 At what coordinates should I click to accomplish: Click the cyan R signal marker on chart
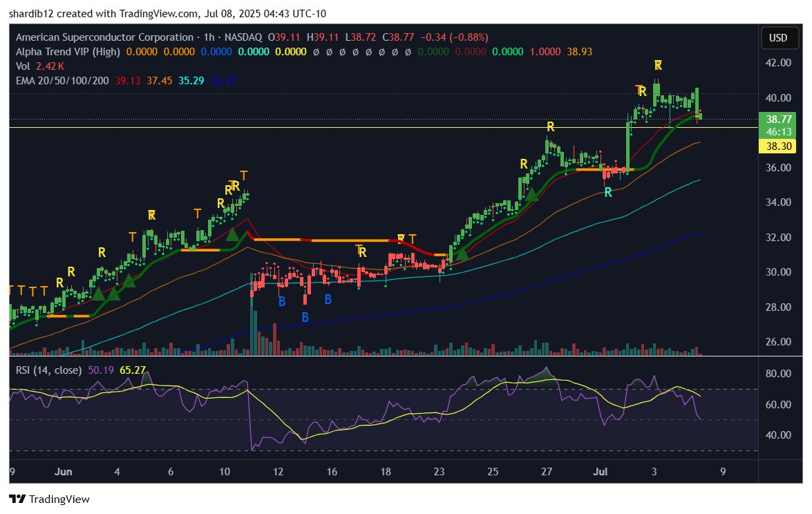(x=608, y=193)
